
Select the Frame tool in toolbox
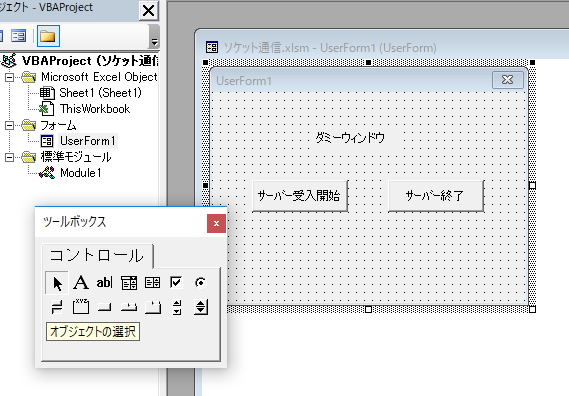(81, 307)
